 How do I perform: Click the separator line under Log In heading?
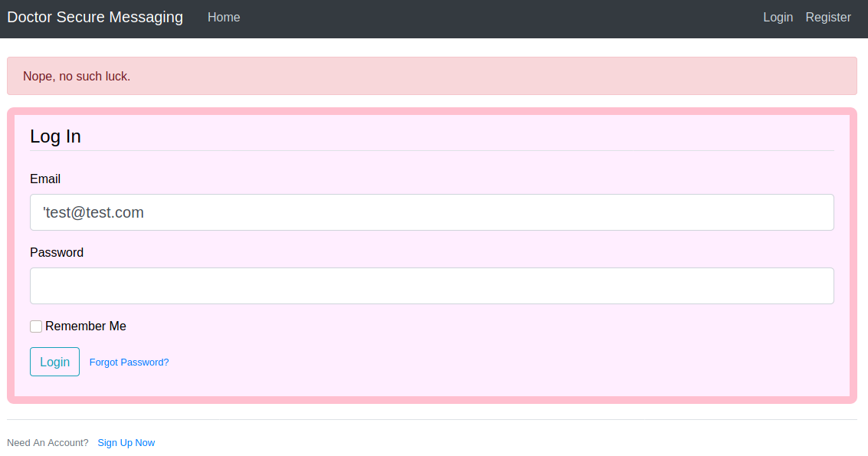point(431,150)
